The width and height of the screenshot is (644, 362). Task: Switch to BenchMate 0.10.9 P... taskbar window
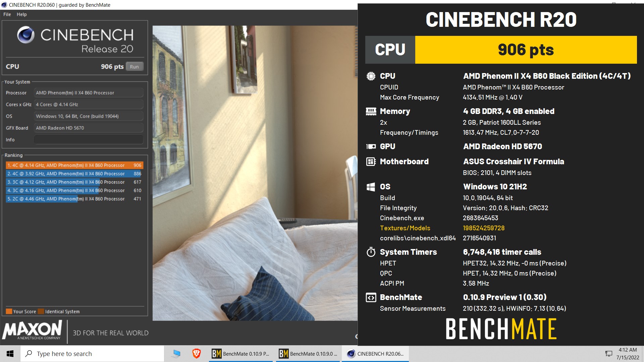(x=241, y=354)
